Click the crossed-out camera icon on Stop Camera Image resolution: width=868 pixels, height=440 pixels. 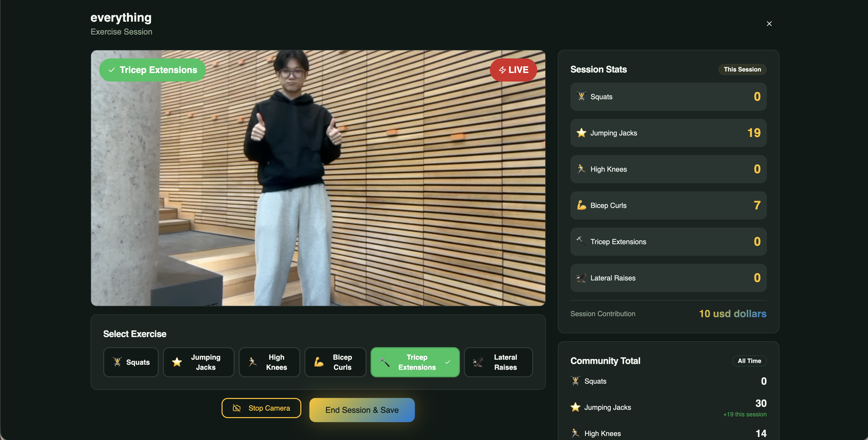(x=237, y=408)
